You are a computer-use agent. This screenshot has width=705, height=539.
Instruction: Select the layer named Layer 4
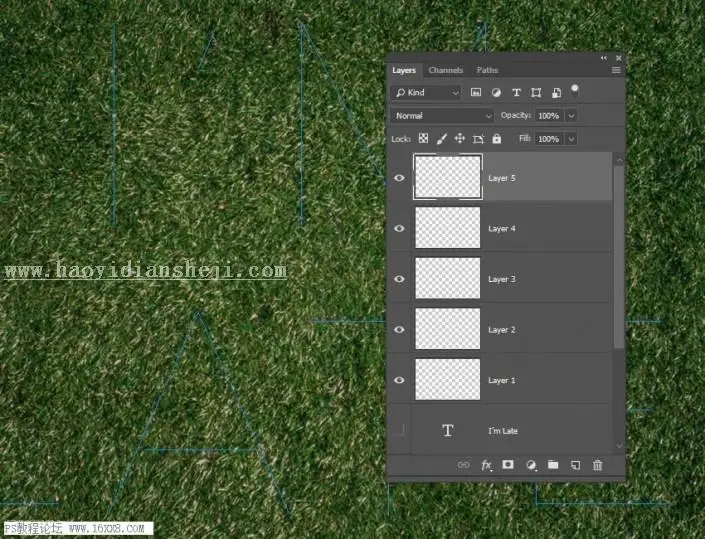(x=502, y=229)
